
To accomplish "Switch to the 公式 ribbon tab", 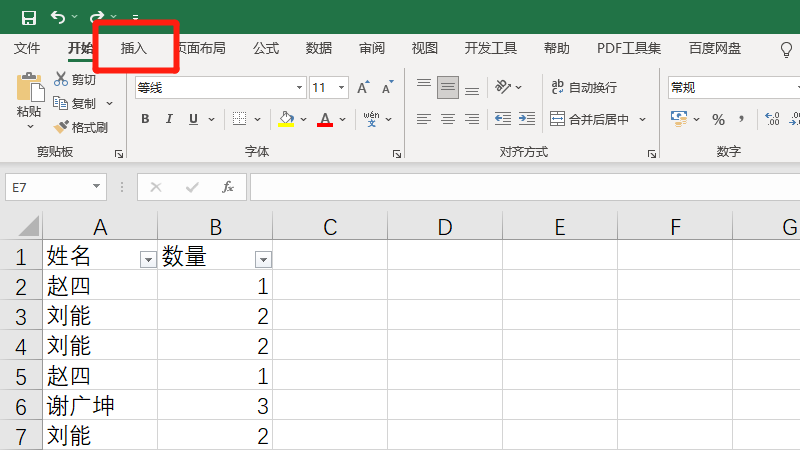I will coord(266,48).
